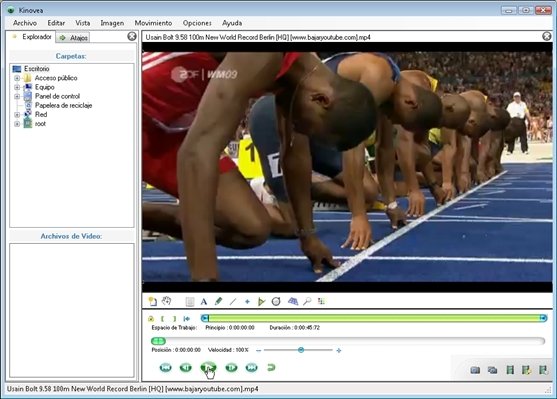The height and width of the screenshot is (399, 557).
Task: Click the Posición time text
Action: tap(176, 350)
